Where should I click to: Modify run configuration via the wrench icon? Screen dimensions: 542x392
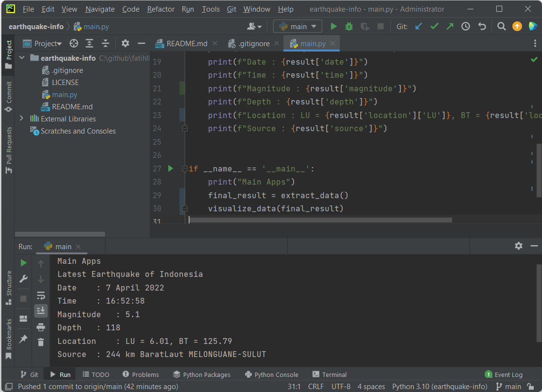click(23, 279)
